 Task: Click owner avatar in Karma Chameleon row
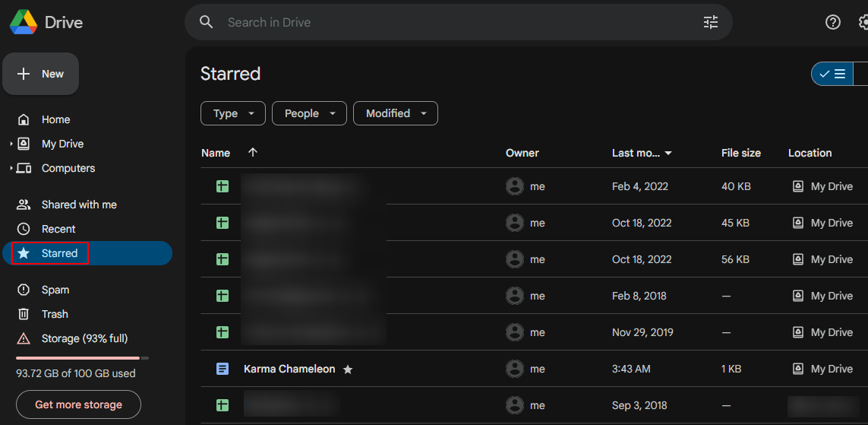515,369
